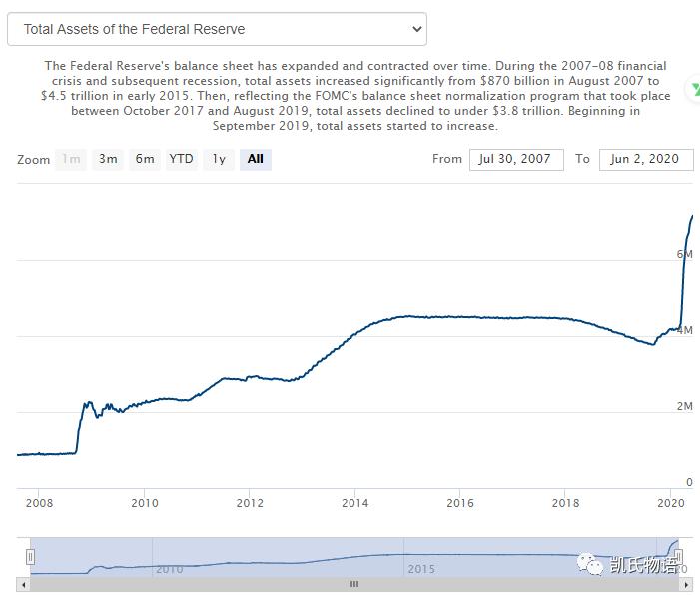Click the WeChat logo watermark
Viewport: 700px width, 596px height.
tap(590, 564)
